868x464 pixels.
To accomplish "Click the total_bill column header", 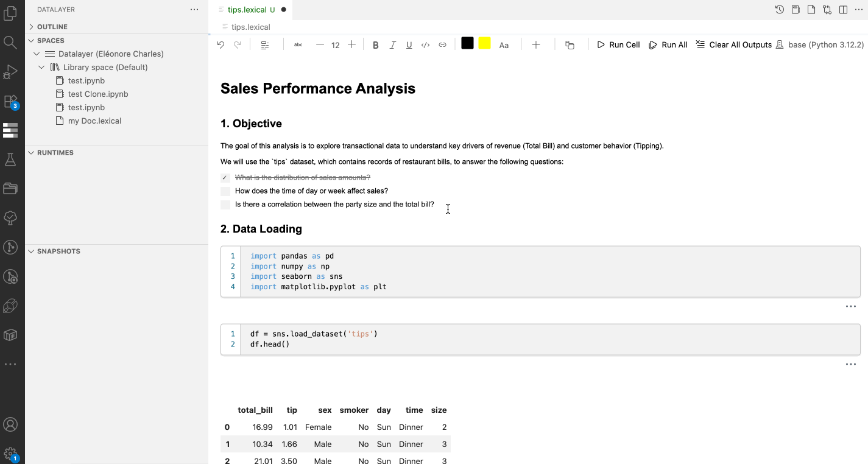I will click(255, 410).
